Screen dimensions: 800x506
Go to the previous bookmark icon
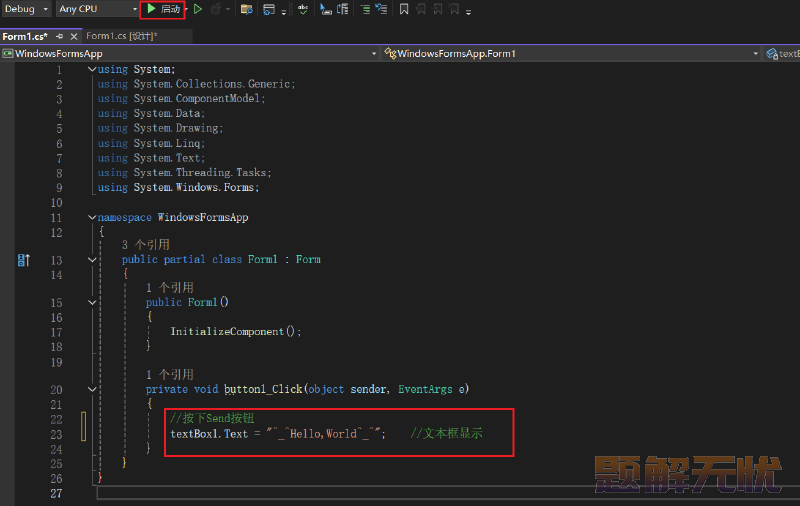pos(421,9)
